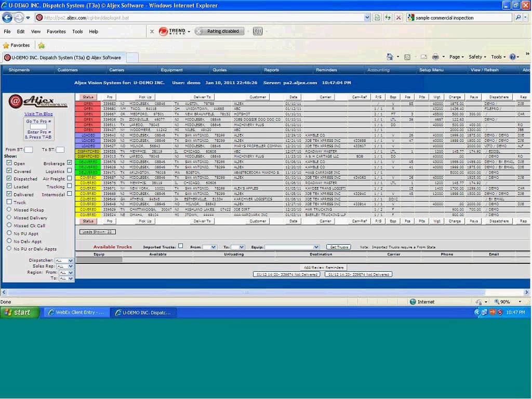Click the red shield tray icon
The image size is (532, 399).
(499, 312)
